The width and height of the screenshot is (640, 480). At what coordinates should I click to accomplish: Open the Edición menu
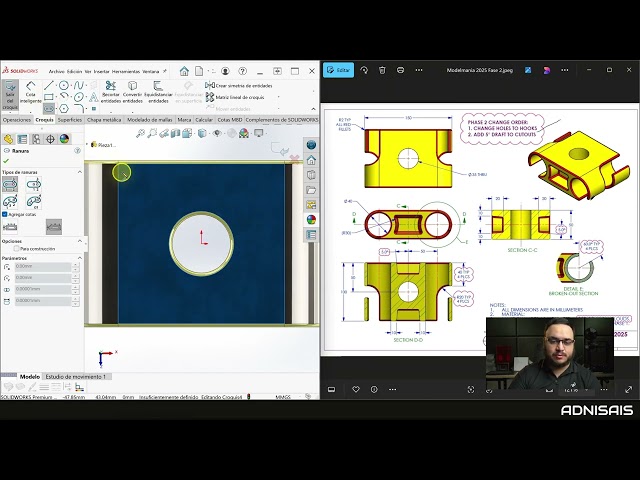pos(74,71)
